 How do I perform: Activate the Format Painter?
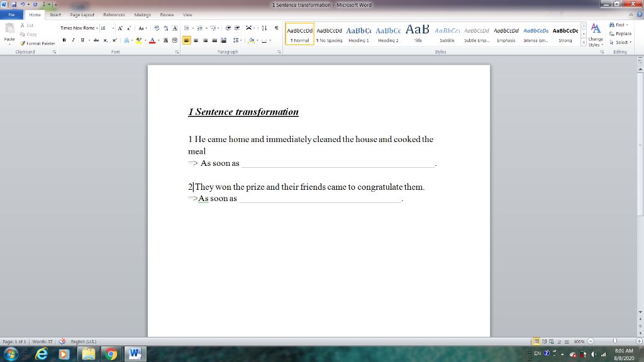click(37, 43)
